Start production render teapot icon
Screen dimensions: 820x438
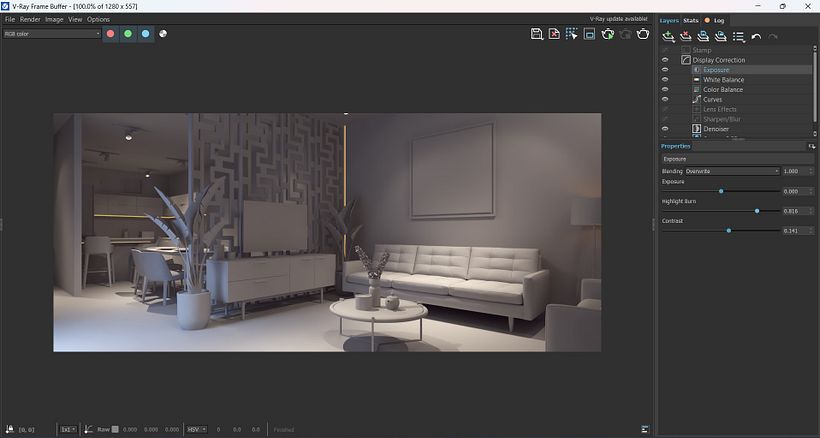click(x=643, y=34)
